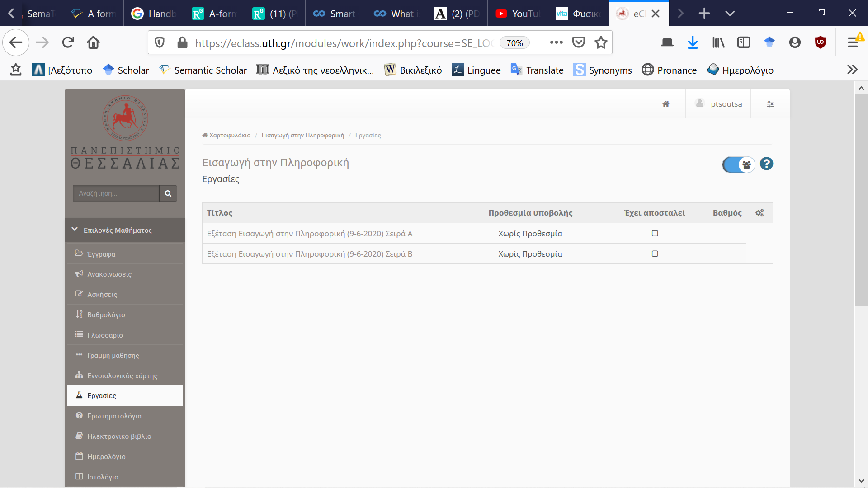The width and height of the screenshot is (868, 488).
Task: Click the page vertical scrollbar
Action: tap(861, 200)
